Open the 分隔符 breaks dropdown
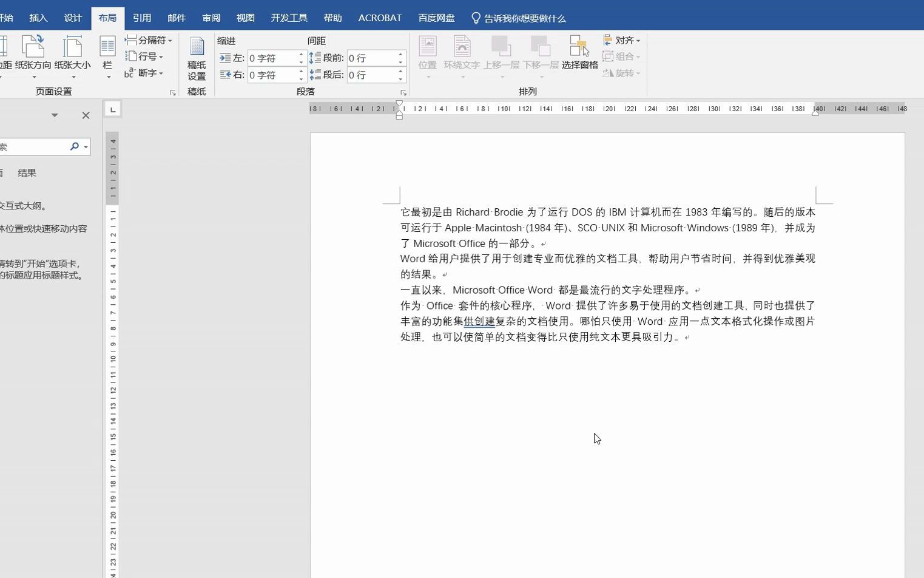This screenshot has width=924, height=578. [x=149, y=40]
